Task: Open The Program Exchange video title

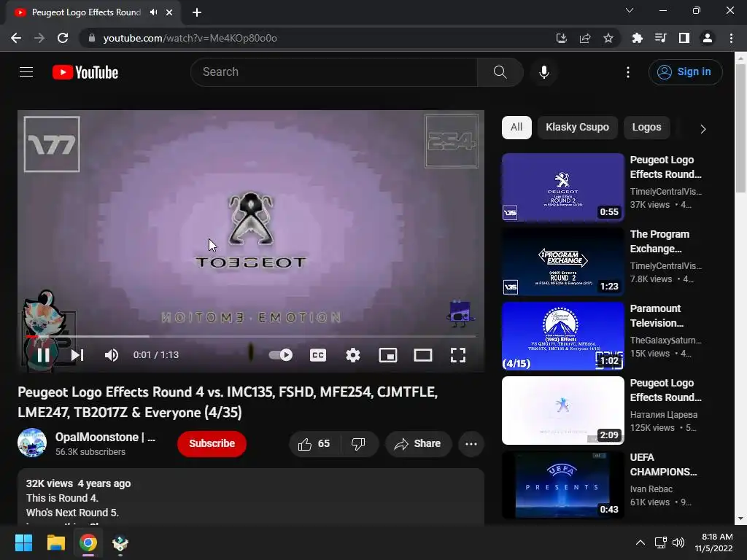Action: 659,241
